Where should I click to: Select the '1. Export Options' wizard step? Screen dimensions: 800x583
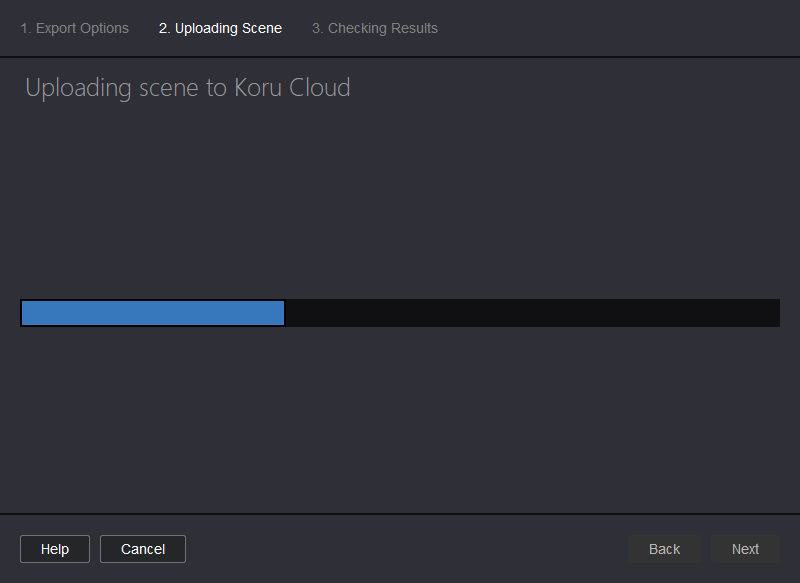tap(74, 28)
